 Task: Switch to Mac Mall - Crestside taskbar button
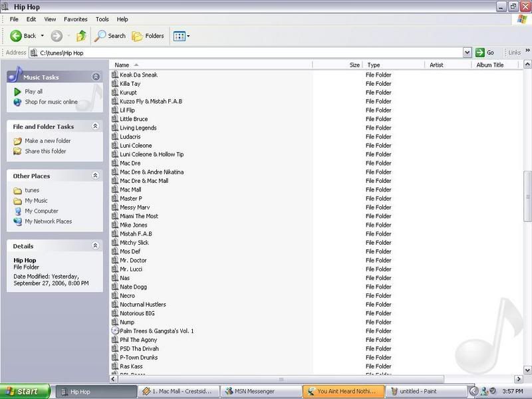point(178,391)
